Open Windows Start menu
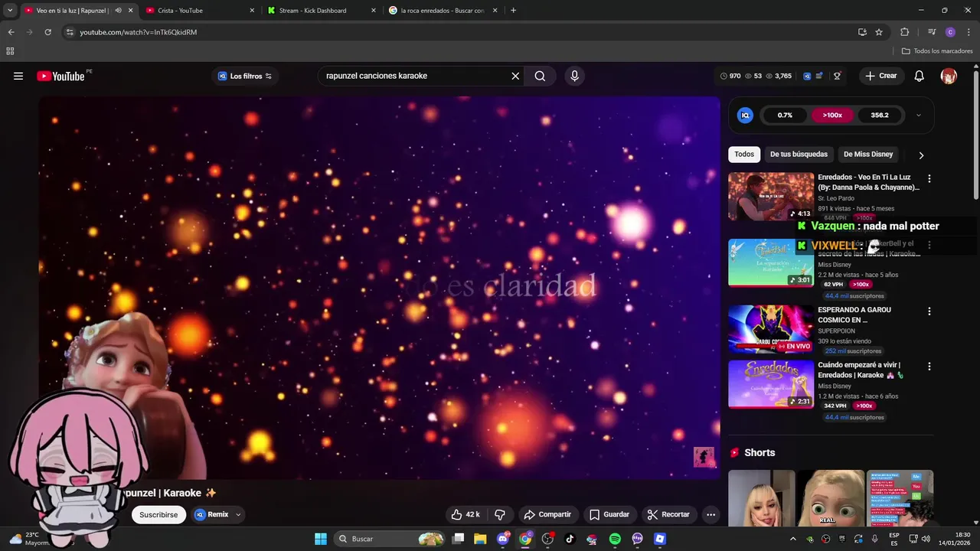 click(x=321, y=539)
